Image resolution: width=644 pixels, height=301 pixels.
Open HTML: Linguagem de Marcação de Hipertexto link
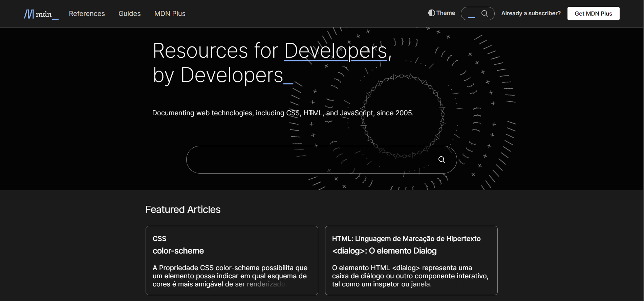(406, 239)
